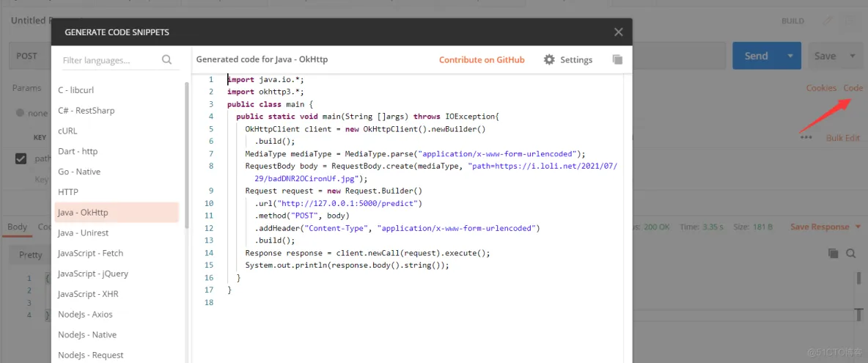Viewport: 868px width, 363px height.
Task: Click the BUILD mode label
Action: [x=792, y=21]
